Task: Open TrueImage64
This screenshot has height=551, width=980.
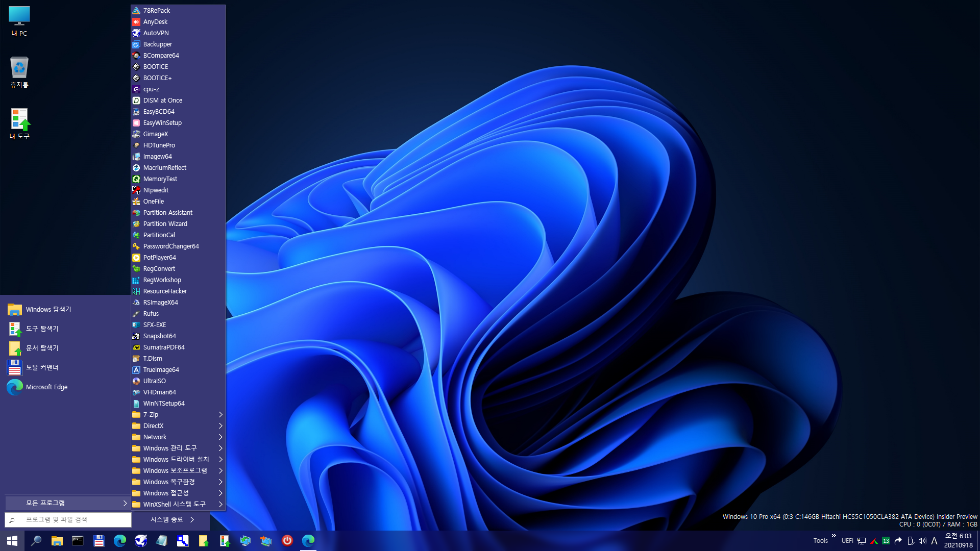Action: pos(178,369)
